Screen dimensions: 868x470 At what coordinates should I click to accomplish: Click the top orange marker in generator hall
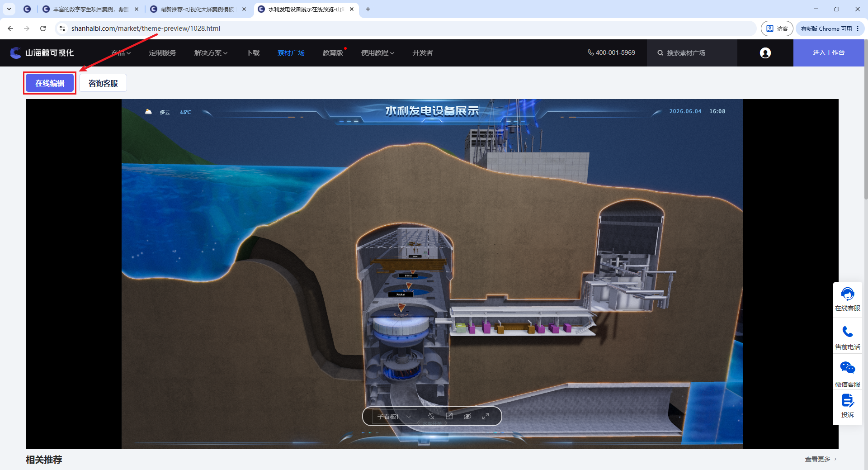pos(413,271)
